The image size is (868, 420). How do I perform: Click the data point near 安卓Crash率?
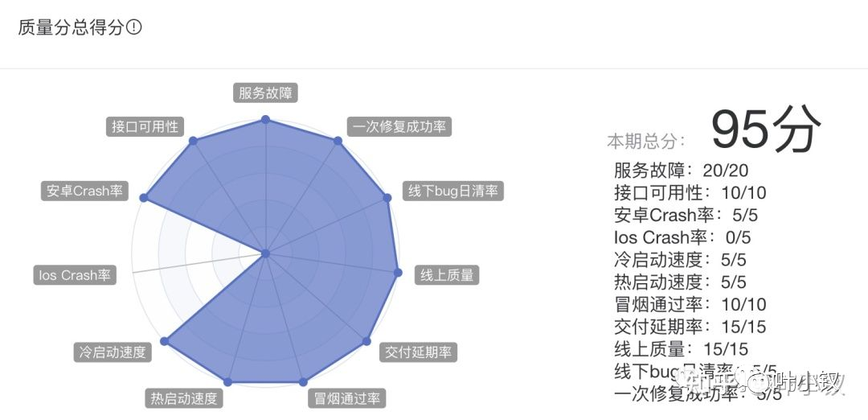[144, 198]
